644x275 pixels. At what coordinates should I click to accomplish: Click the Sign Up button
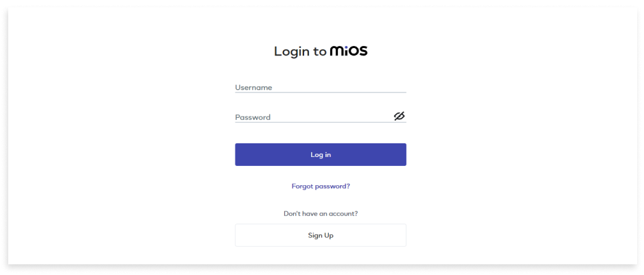[321, 235]
